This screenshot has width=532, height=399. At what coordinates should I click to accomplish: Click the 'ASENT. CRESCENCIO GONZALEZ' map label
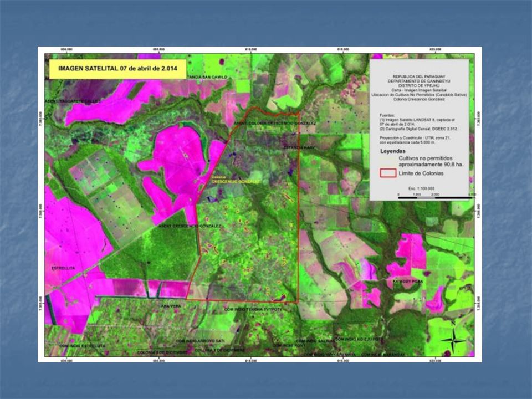[190, 226]
